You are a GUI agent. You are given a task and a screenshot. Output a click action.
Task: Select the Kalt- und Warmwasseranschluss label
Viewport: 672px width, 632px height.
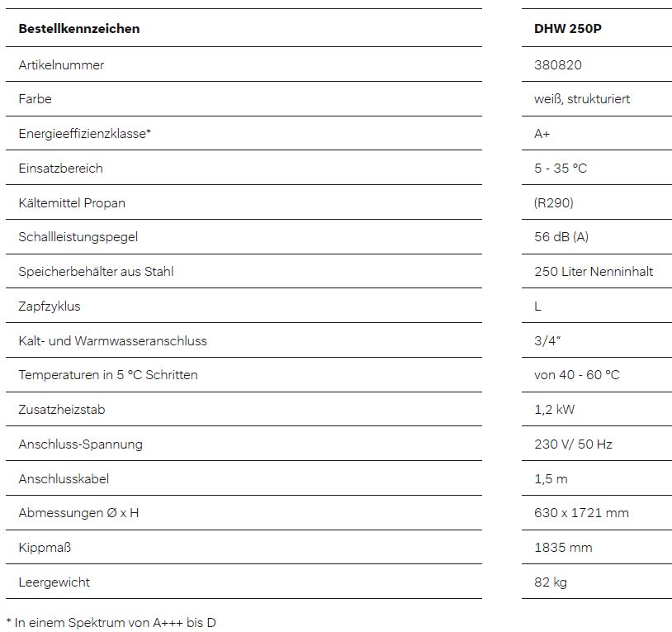tap(112, 341)
